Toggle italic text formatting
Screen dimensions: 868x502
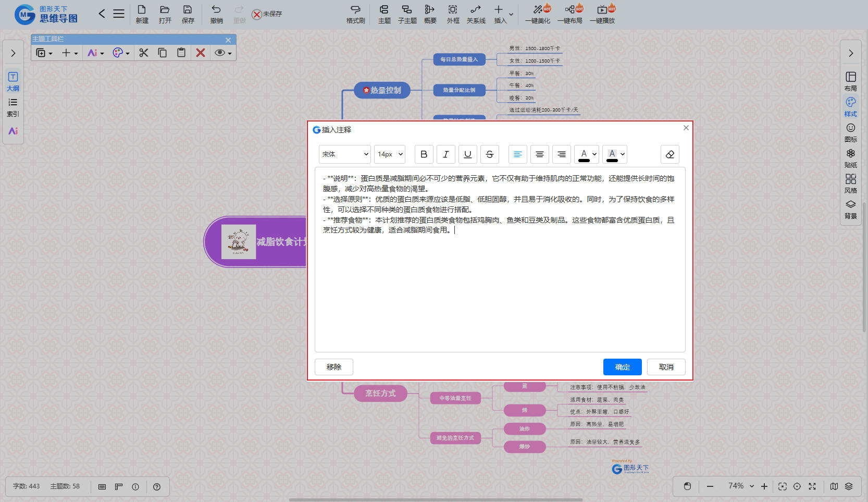tap(445, 154)
